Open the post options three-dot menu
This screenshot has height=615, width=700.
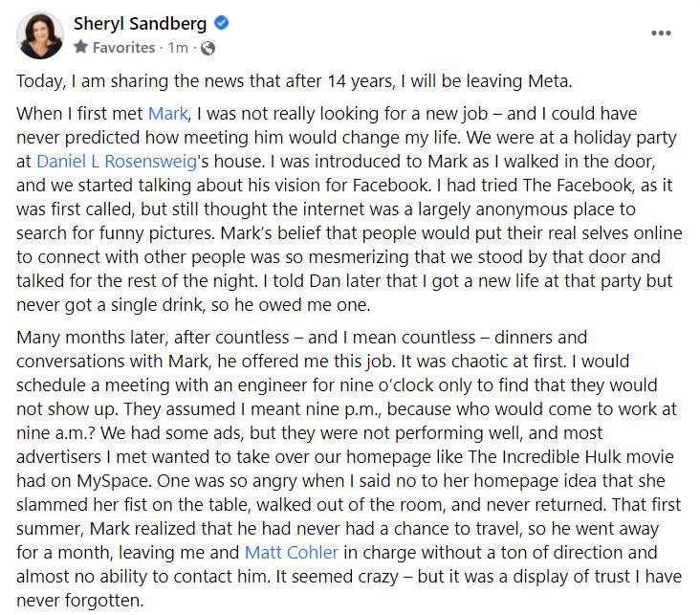[x=661, y=33]
